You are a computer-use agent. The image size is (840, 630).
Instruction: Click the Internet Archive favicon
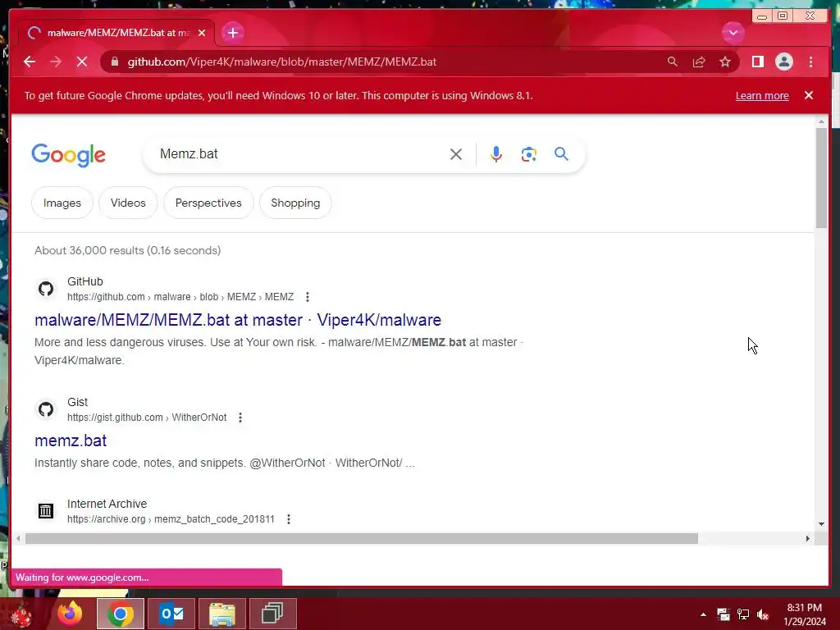tap(46, 511)
